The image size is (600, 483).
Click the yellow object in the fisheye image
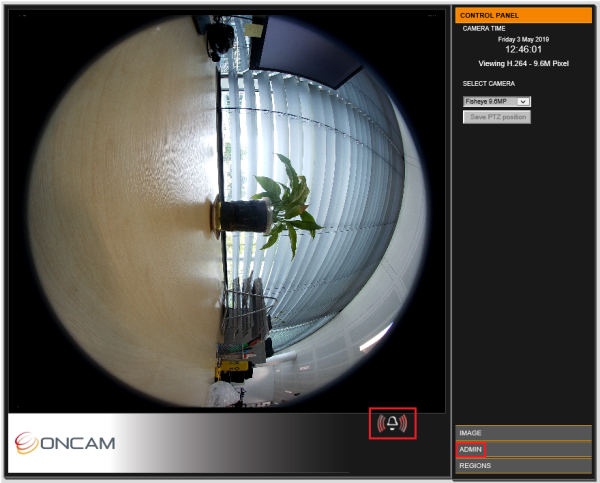coord(232,369)
